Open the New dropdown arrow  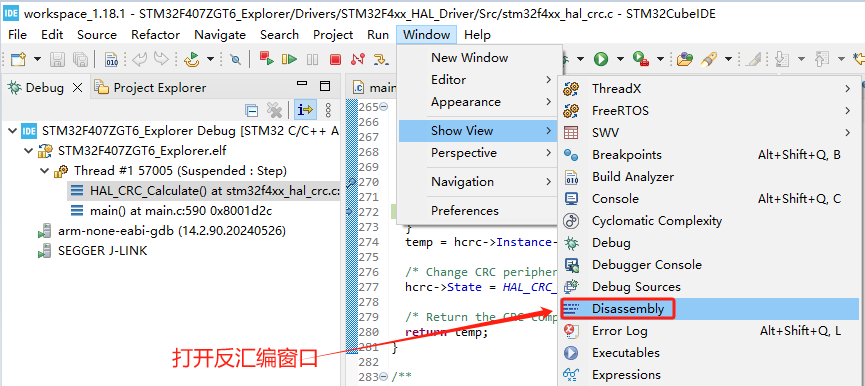pos(38,59)
